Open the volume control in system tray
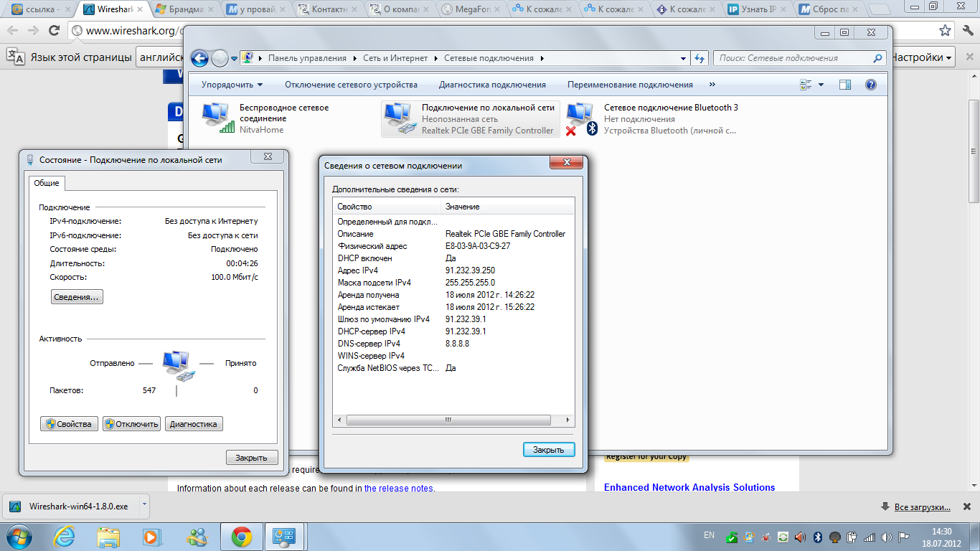This screenshot has width=980, height=551. (x=885, y=537)
